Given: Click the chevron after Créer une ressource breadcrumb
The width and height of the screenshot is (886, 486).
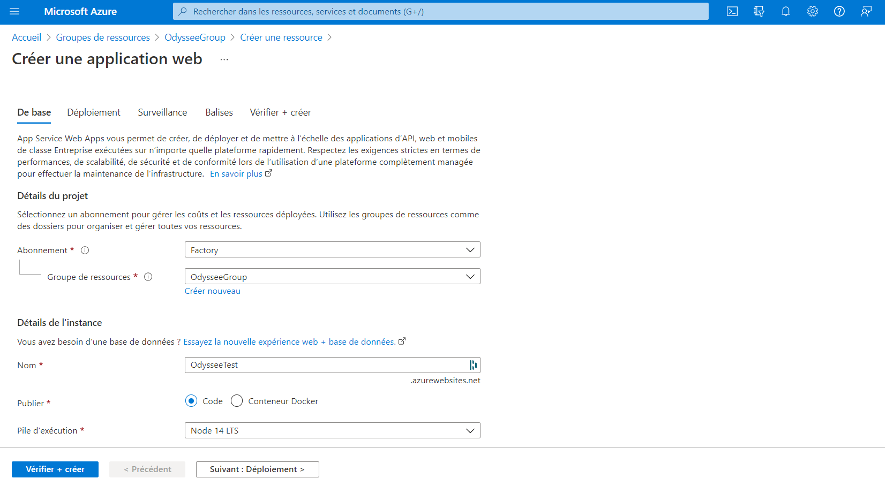Looking at the screenshot, I should point(329,38).
